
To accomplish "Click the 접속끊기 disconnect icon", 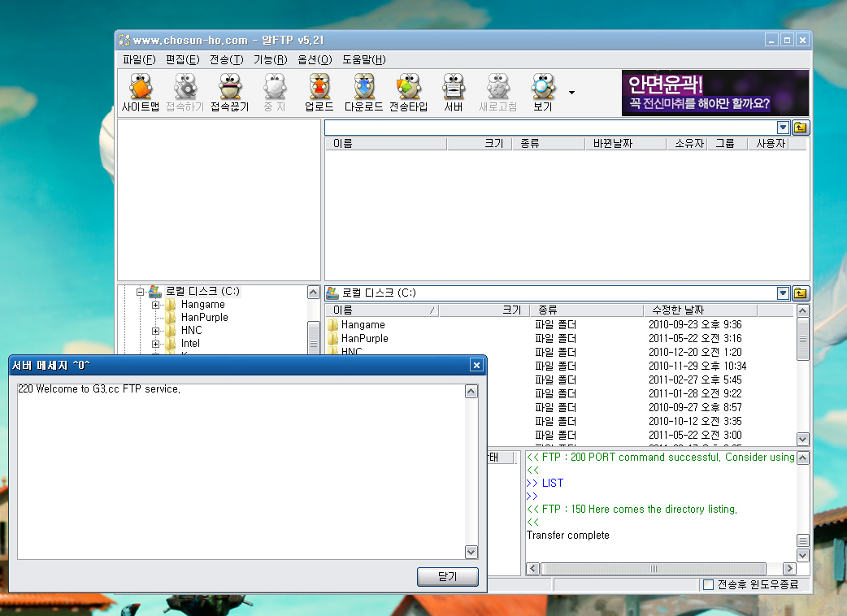I will (230, 93).
